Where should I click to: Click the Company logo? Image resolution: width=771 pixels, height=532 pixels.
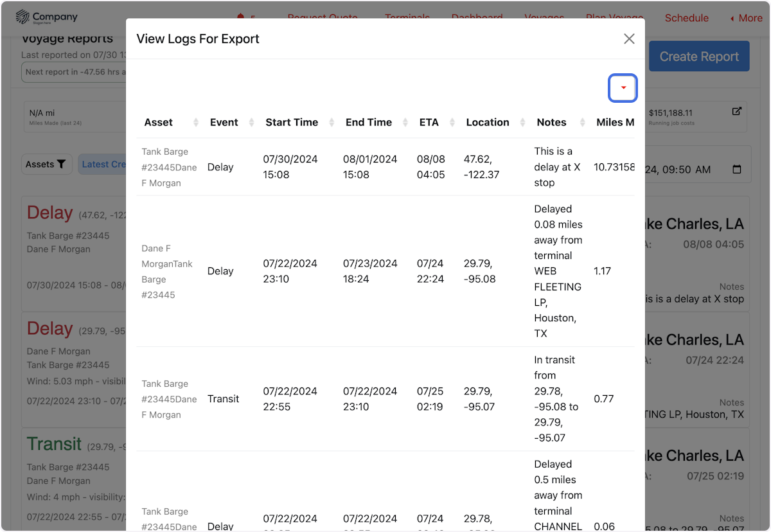(46, 17)
